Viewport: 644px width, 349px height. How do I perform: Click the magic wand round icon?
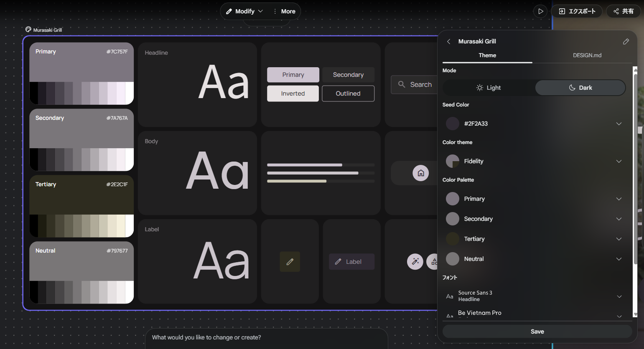tap(415, 262)
